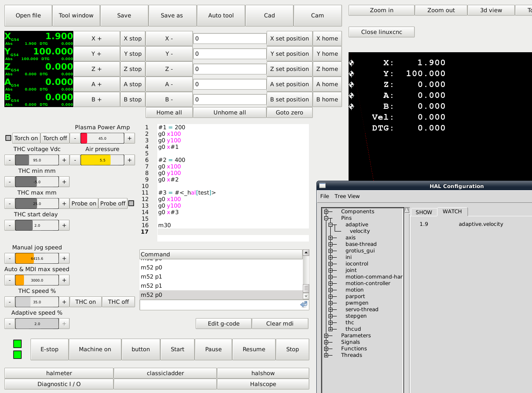Switch to the SHOW tab

click(x=424, y=212)
